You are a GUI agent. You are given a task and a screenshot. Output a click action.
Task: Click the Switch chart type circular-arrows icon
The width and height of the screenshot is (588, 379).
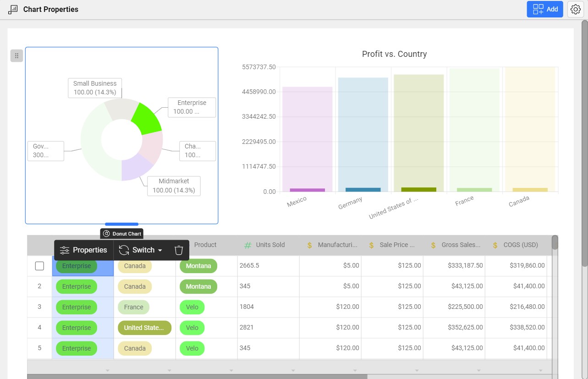click(124, 250)
